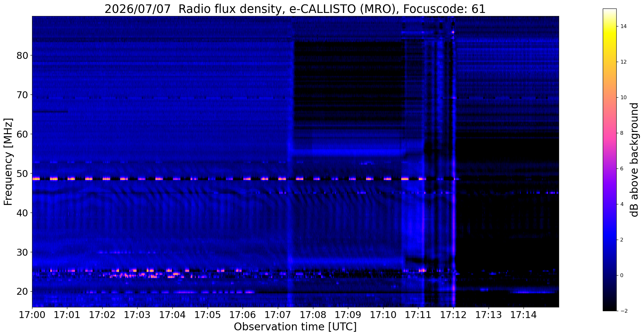Click the Observation time [UTC] axis label
644x336 pixels.
(295, 327)
